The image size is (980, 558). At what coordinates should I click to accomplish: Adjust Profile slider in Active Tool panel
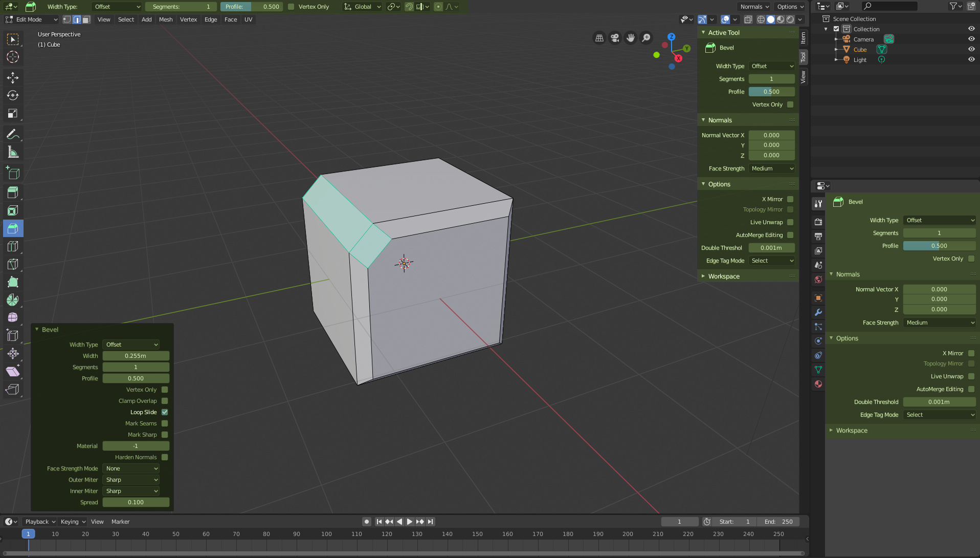tap(771, 92)
